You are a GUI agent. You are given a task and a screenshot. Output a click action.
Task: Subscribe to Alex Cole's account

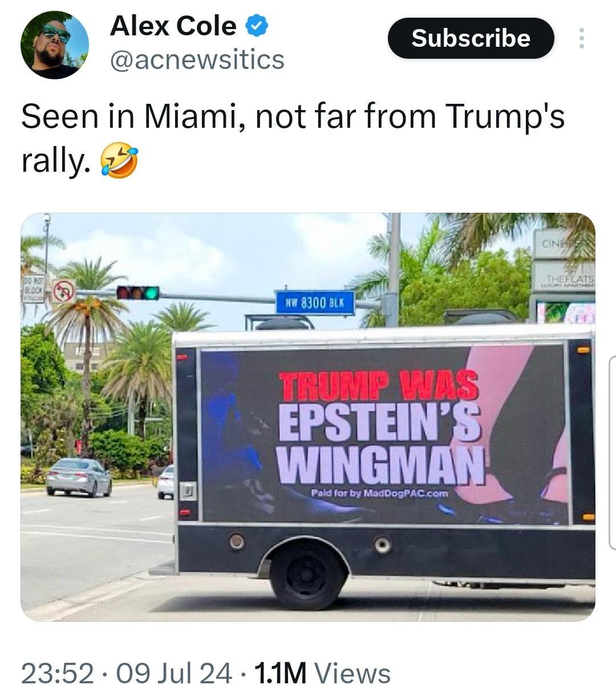coord(471,38)
